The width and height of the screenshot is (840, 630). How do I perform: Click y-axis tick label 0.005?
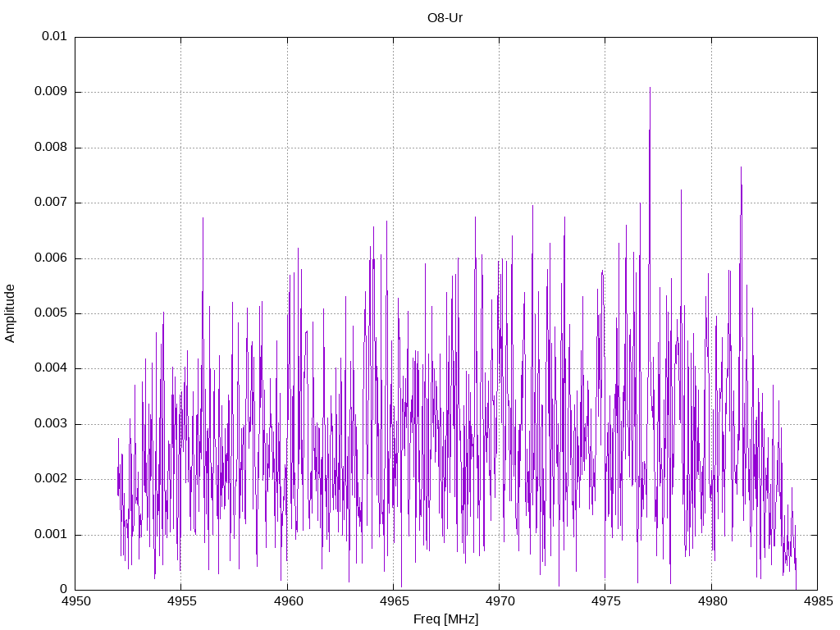coord(51,313)
